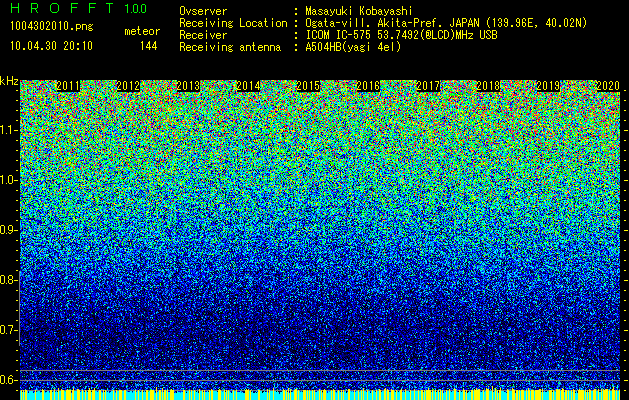This screenshot has width=629, height=400.
Task: Click the HROFFT program title
Action: 63,8
